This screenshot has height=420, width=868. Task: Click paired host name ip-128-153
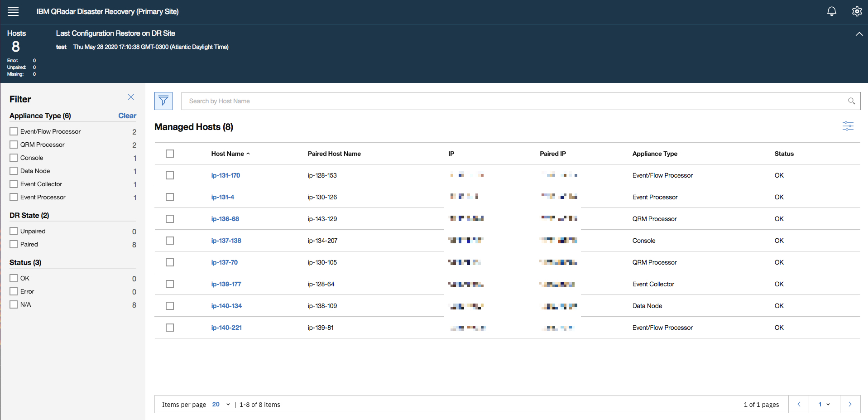(322, 175)
